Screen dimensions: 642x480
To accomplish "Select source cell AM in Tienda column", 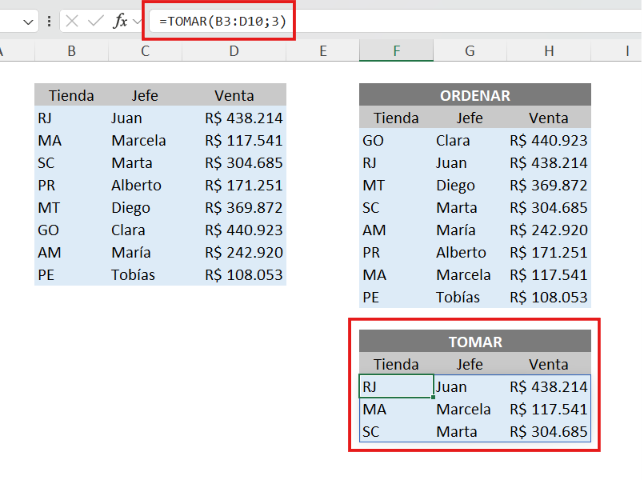I will [x=72, y=252].
